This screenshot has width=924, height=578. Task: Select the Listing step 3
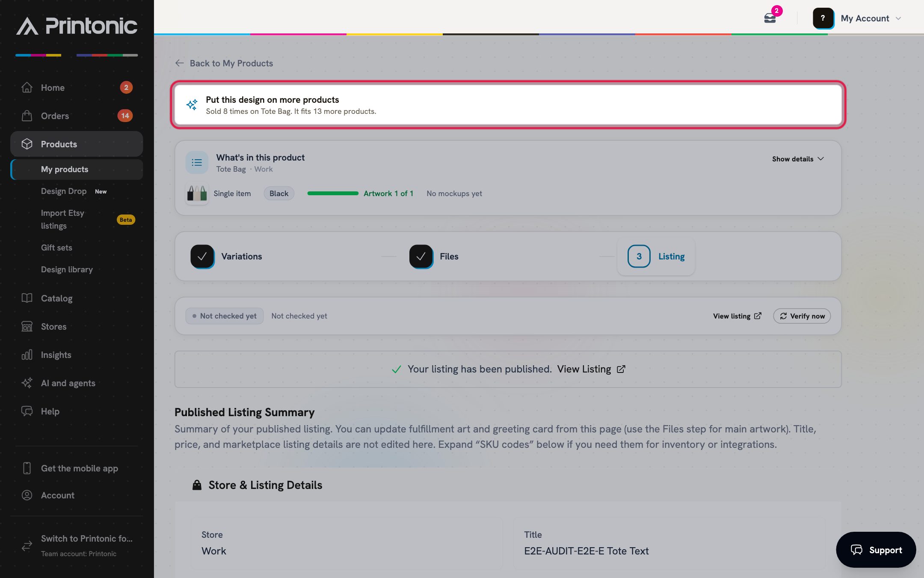point(656,256)
